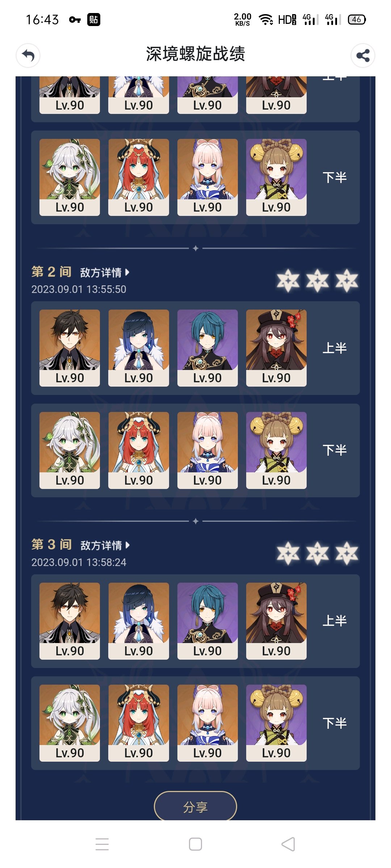This screenshot has height=868, width=391.
Task: Tap Android back triangle navigation icon
Action: [288, 844]
